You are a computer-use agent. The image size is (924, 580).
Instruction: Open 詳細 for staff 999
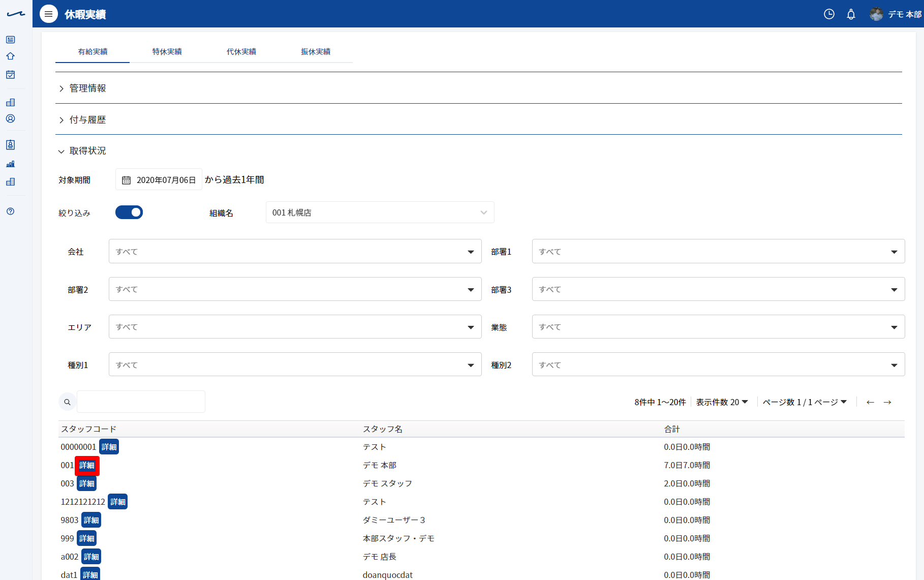pyautogui.click(x=87, y=538)
